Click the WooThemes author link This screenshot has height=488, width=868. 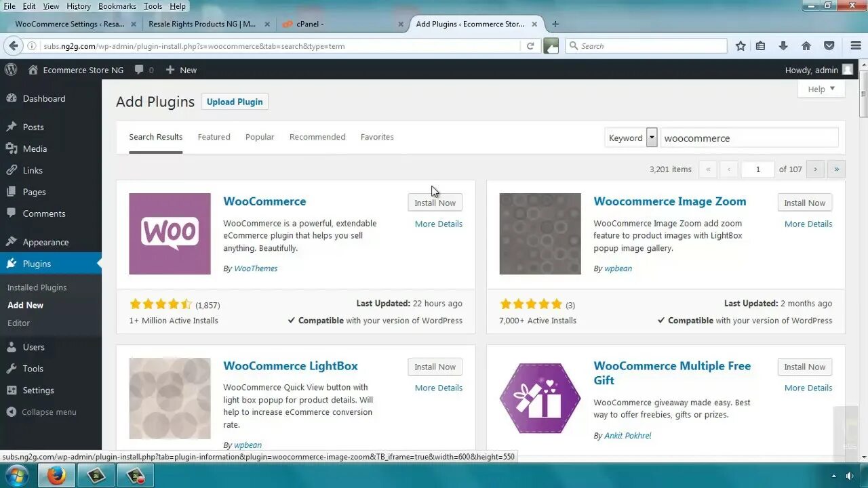click(256, 268)
